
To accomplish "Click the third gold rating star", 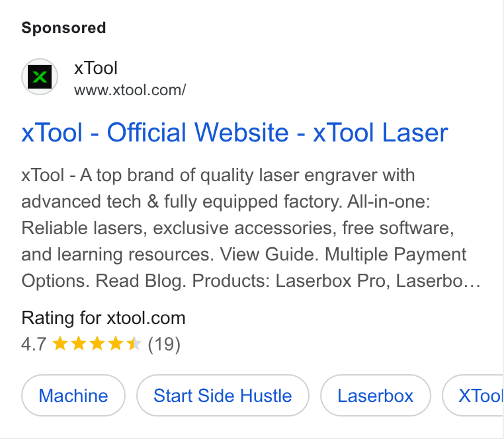I will point(97,344).
